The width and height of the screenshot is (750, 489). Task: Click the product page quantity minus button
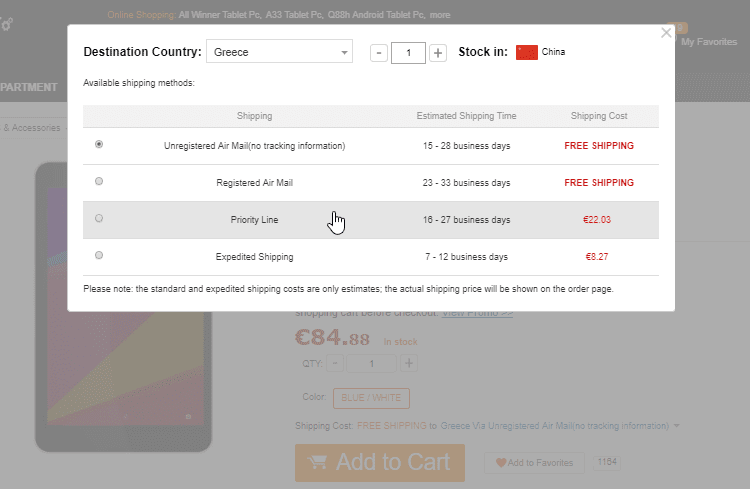pos(336,364)
